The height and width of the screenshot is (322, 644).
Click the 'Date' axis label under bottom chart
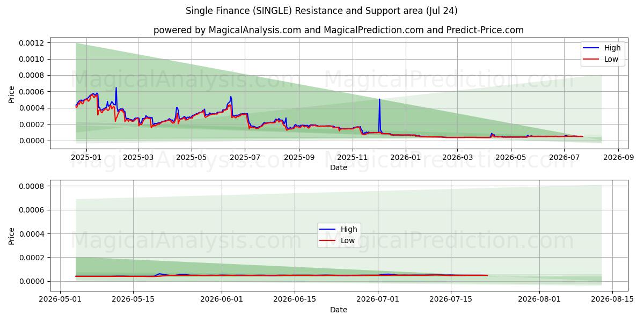click(339, 310)
